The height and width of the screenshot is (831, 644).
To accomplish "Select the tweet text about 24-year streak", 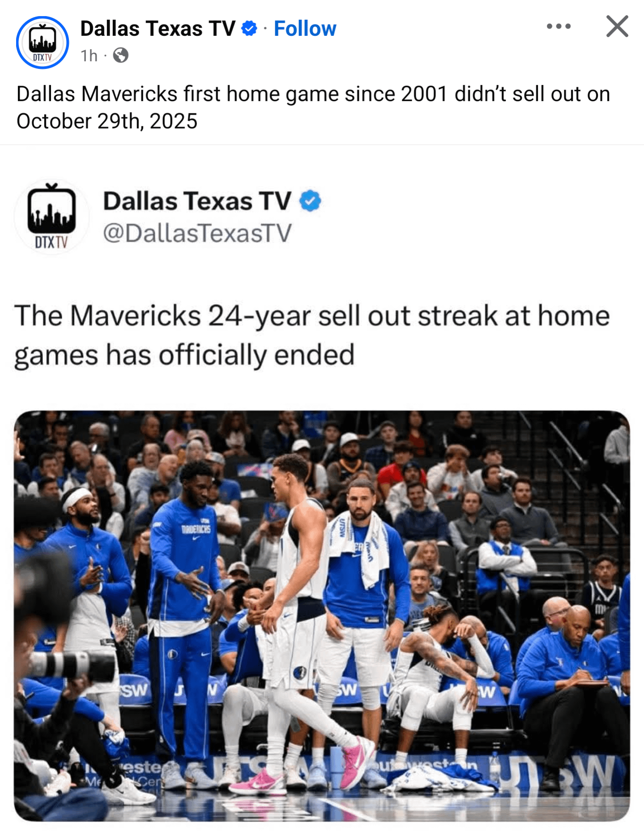I will tap(312, 335).
